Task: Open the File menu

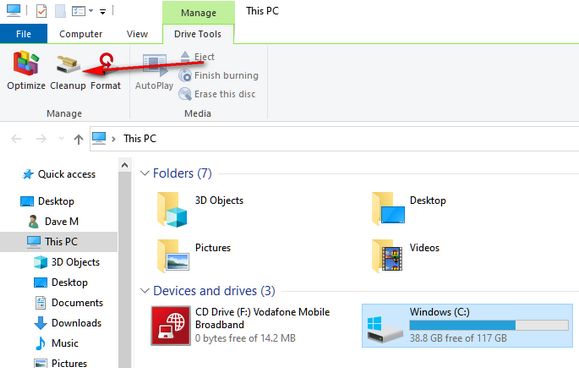Action: coord(24,34)
